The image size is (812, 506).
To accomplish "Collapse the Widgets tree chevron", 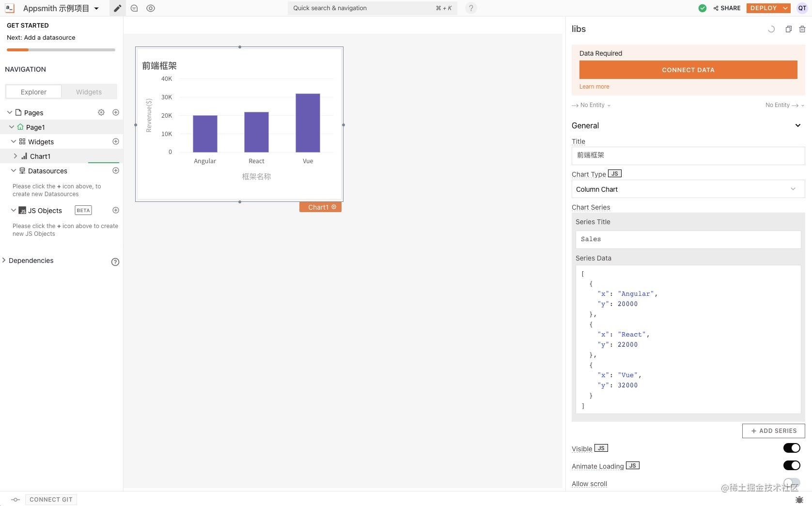I will (14, 141).
